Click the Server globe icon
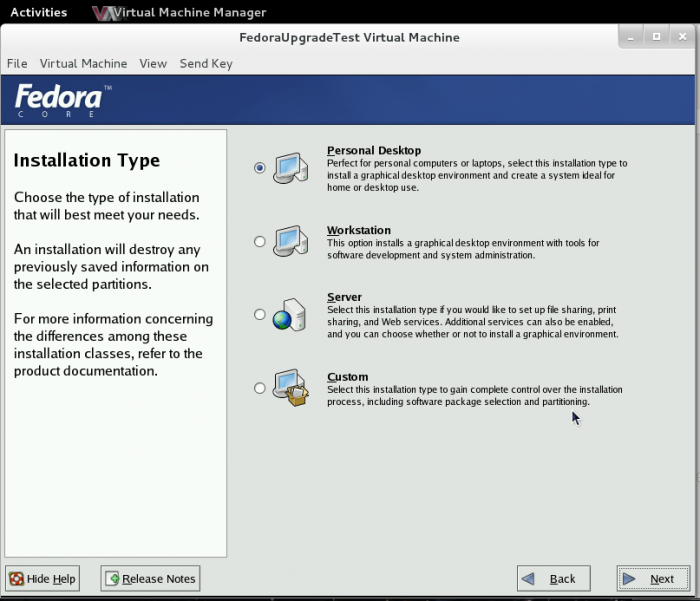 click(290, 314)
